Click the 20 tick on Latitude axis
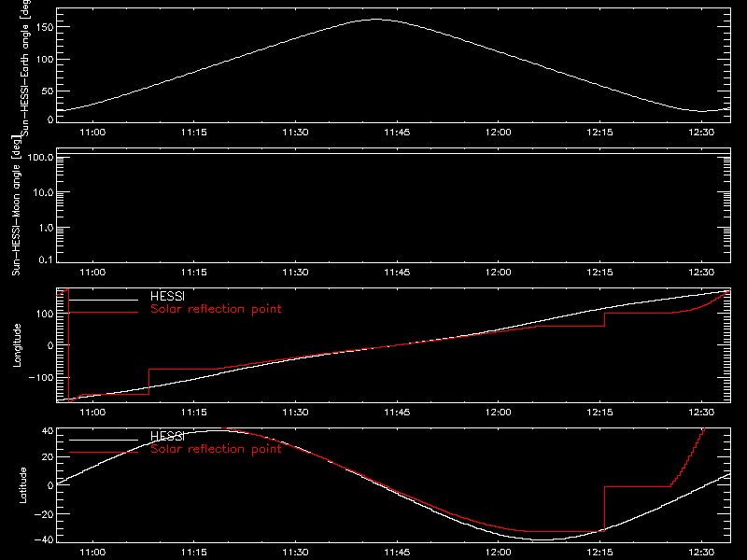Viewport: 747px width, 560px height. 48,457
